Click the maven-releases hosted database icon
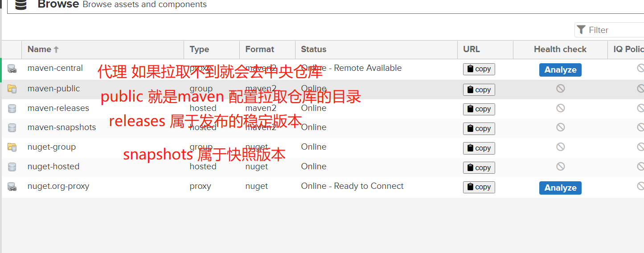Screen dimensions: 644x253 click(x=12, y=108)
